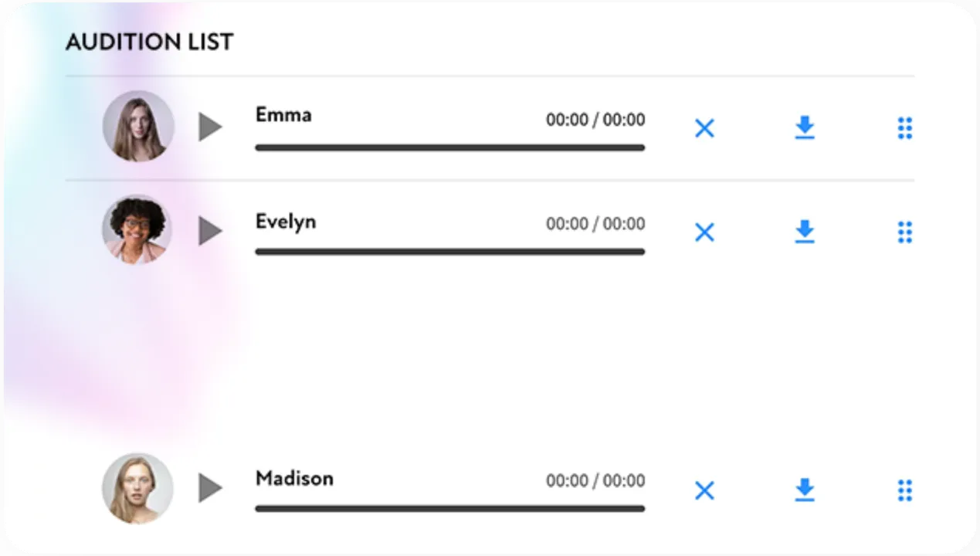
Task: Click the drag handle dots on Madison's row
Action: click(x=905, y=490)
